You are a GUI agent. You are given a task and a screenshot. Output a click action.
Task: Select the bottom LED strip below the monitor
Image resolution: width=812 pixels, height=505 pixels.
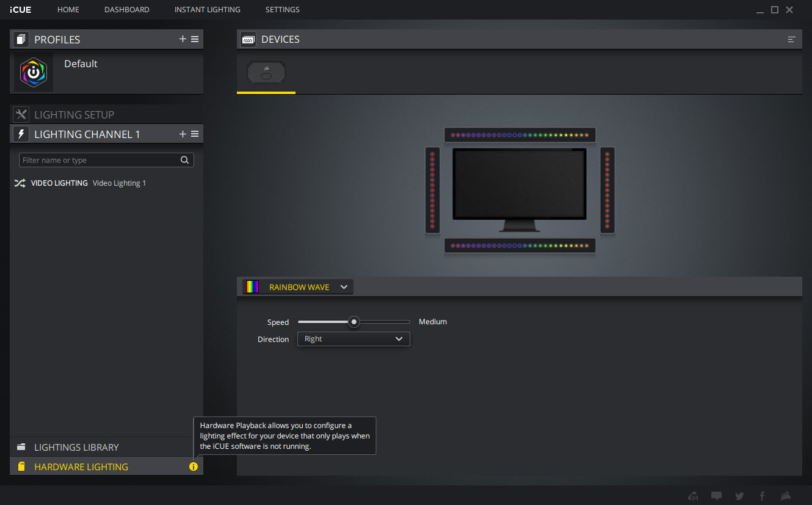[x=520, y=246]
